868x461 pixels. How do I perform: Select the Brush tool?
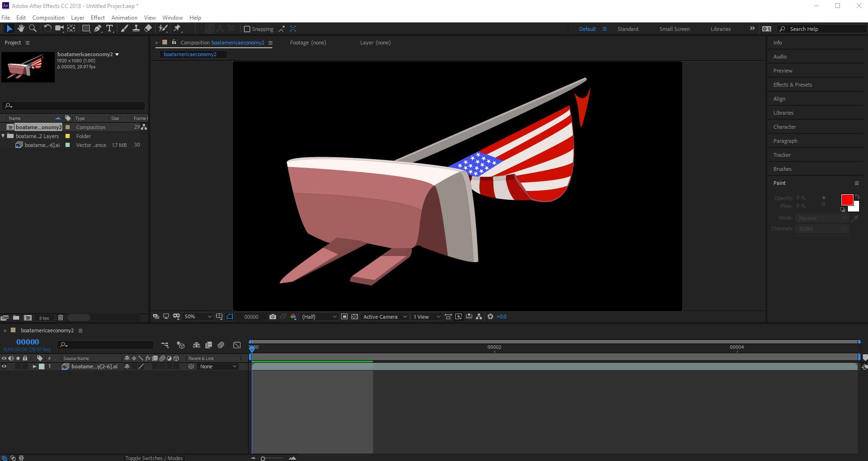[124, 29]
